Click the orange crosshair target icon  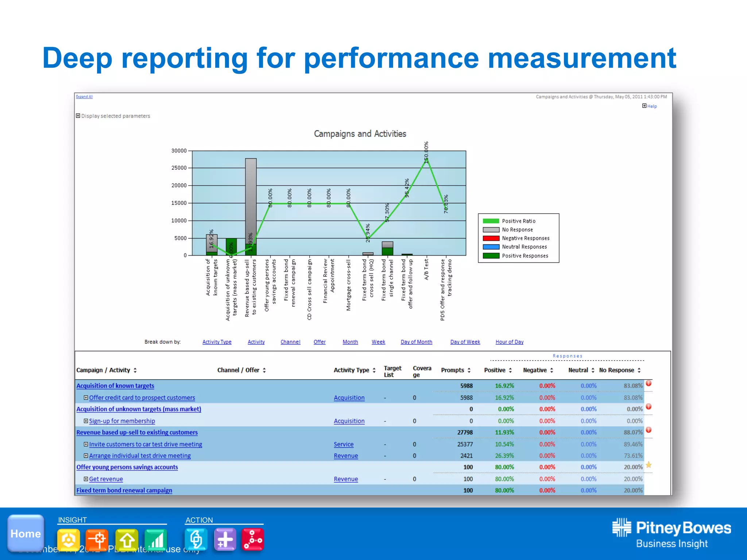(97, 540)
